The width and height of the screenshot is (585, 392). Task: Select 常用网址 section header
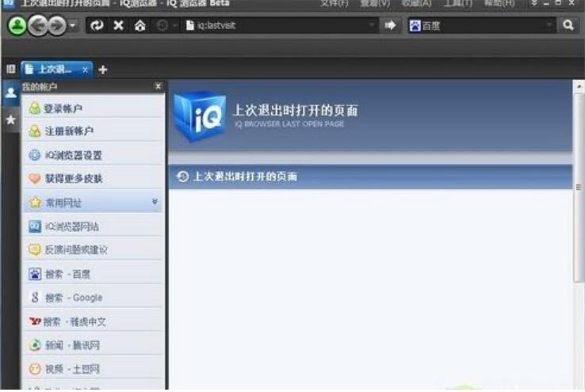tap(94, 202)
